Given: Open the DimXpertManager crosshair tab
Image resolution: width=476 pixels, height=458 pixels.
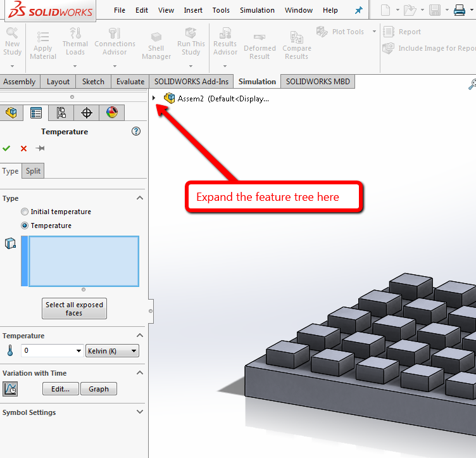Looking at the screenshot, I should [87, 113].
